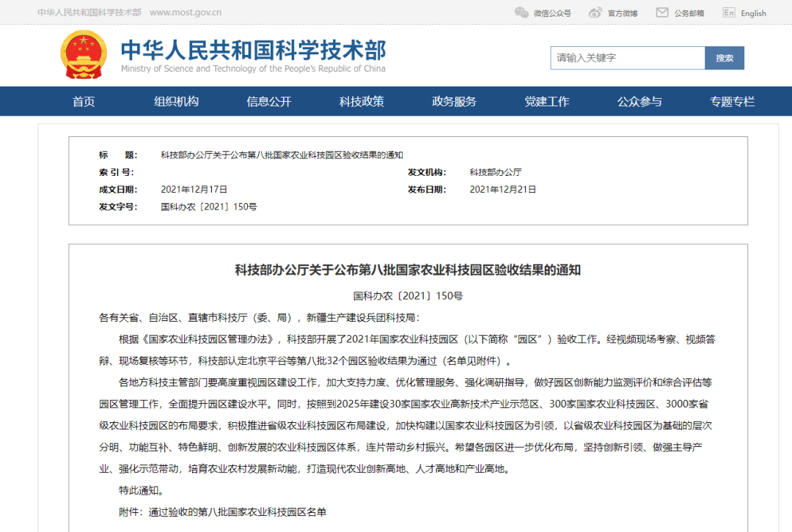Click the 索引号 label
The height and width of the screenshot is (532, 792).
click(x=117, y=172)
